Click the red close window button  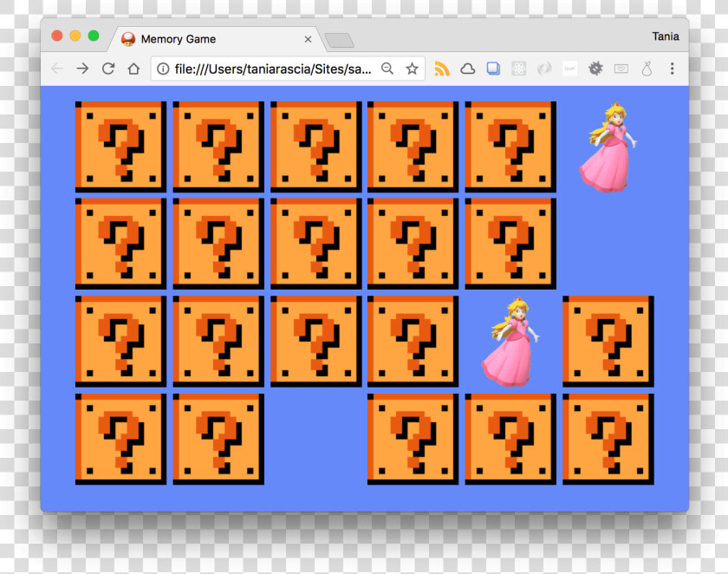click(x=57, y=36)
